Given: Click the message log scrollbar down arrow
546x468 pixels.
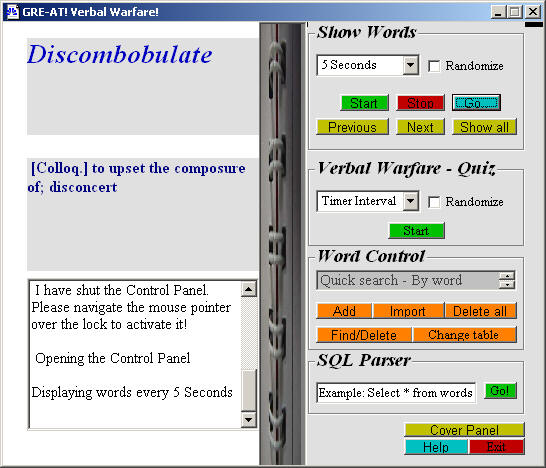Looking at the screenshot, I should pyautogui.click(x=249, y=420).
